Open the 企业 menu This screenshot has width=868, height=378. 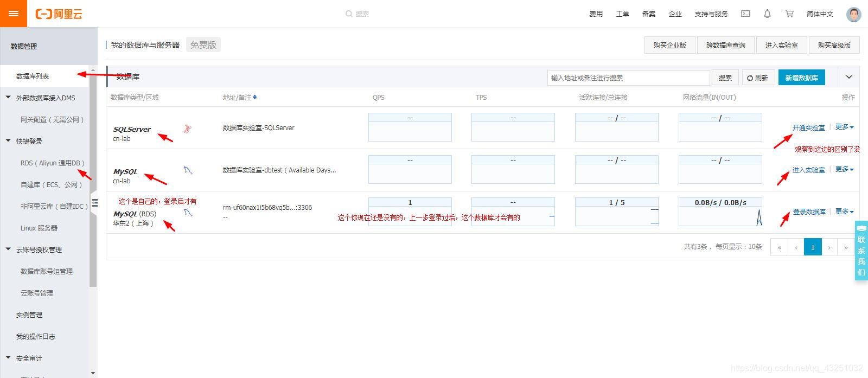pos(675,14)
